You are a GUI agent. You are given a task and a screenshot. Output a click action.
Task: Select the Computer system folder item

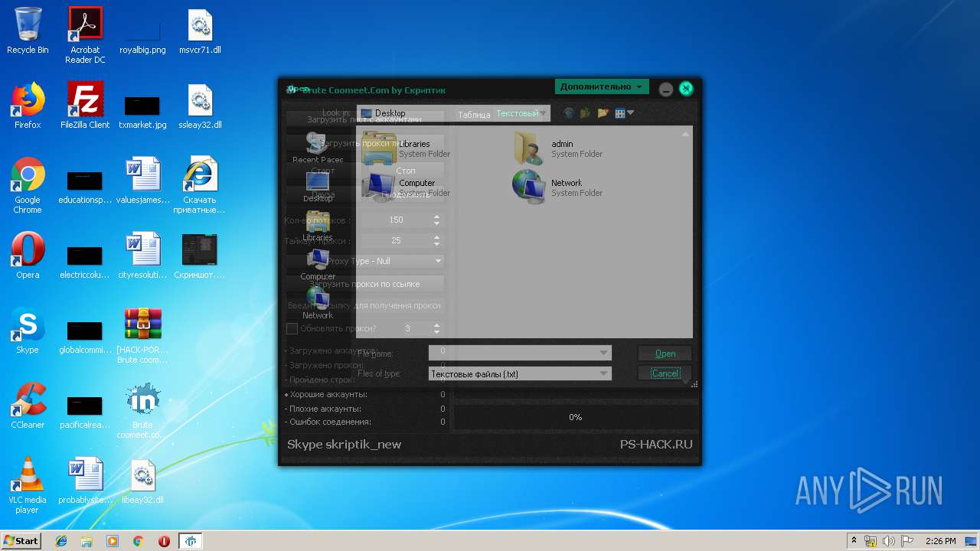[407, 187]
